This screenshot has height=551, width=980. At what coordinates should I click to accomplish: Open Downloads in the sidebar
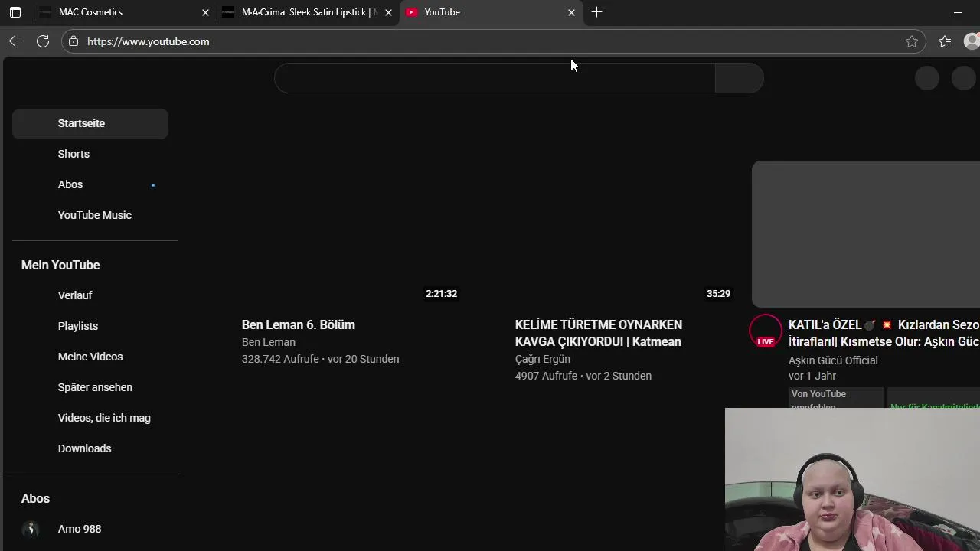(90, 448)
